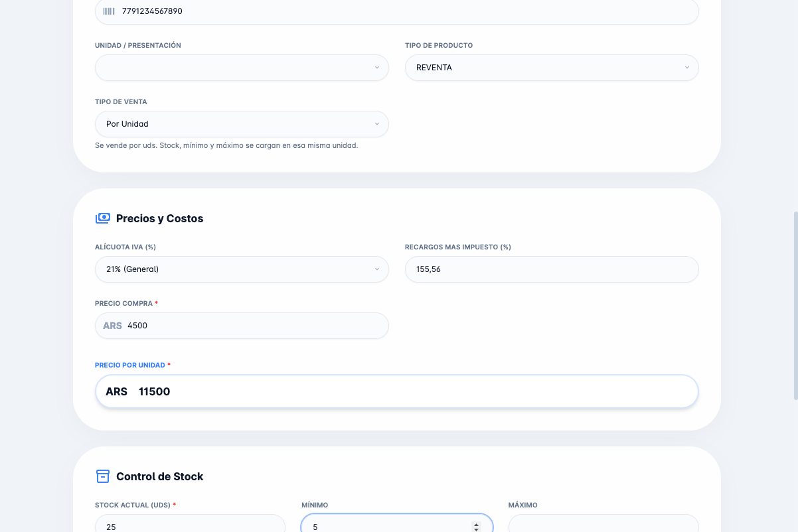Open the Tipo de Producto dropdown showing REVENTA
Screen dimensions: 798x532
(552, 68)
